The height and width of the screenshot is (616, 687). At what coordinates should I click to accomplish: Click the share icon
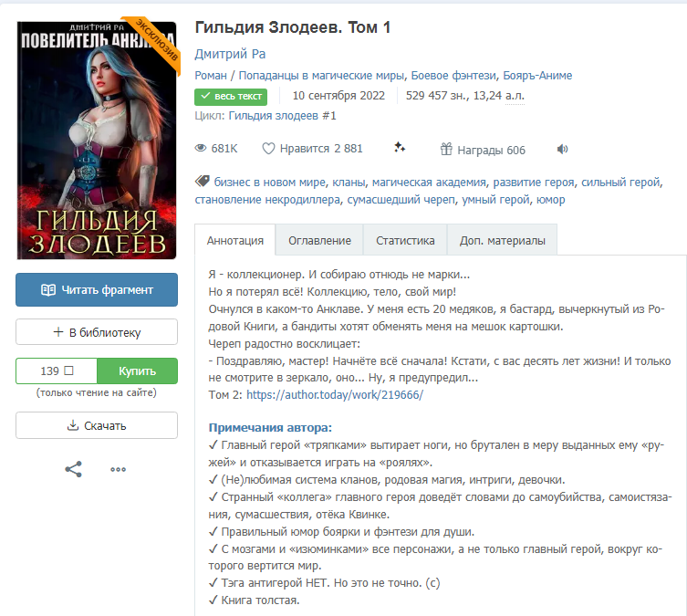click(73, 469)
